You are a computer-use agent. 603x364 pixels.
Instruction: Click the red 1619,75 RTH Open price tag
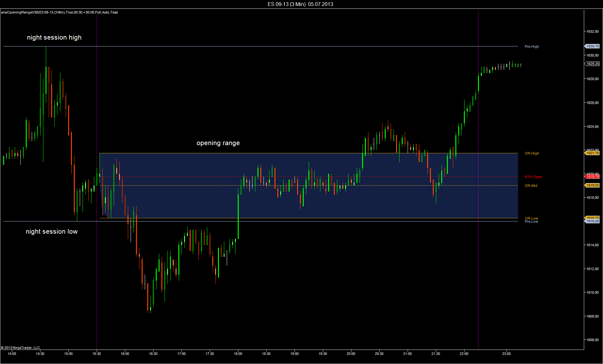pos(592,177)
